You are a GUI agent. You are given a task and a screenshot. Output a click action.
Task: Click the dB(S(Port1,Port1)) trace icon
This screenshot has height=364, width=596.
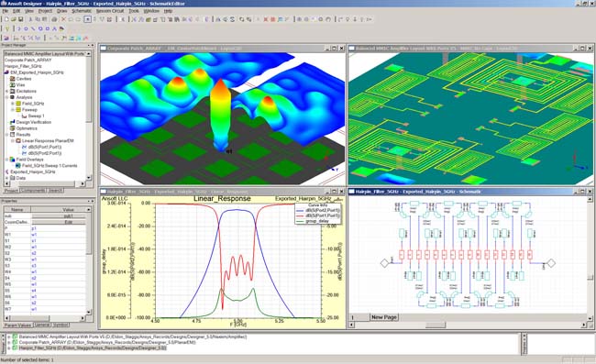25,147
